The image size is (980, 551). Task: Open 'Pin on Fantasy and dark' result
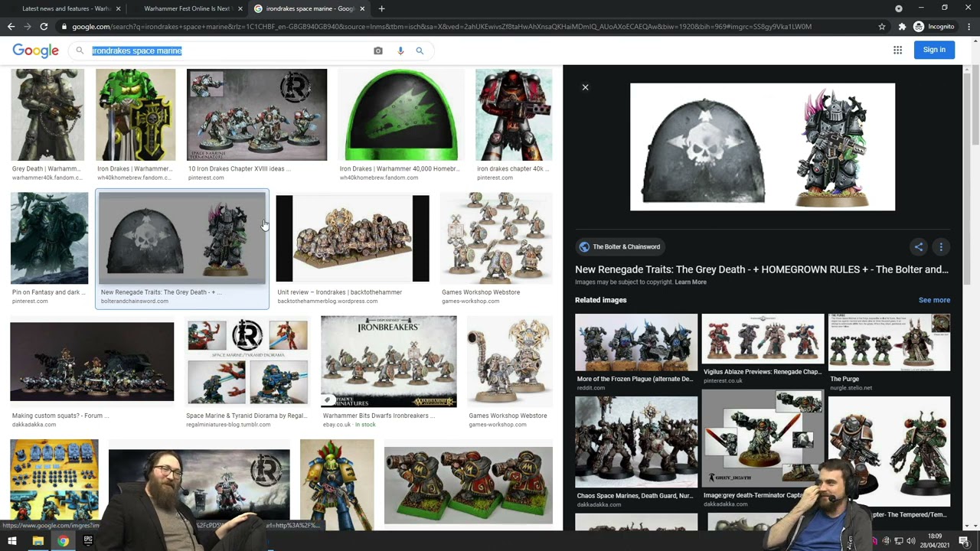(x=49, y=238)
